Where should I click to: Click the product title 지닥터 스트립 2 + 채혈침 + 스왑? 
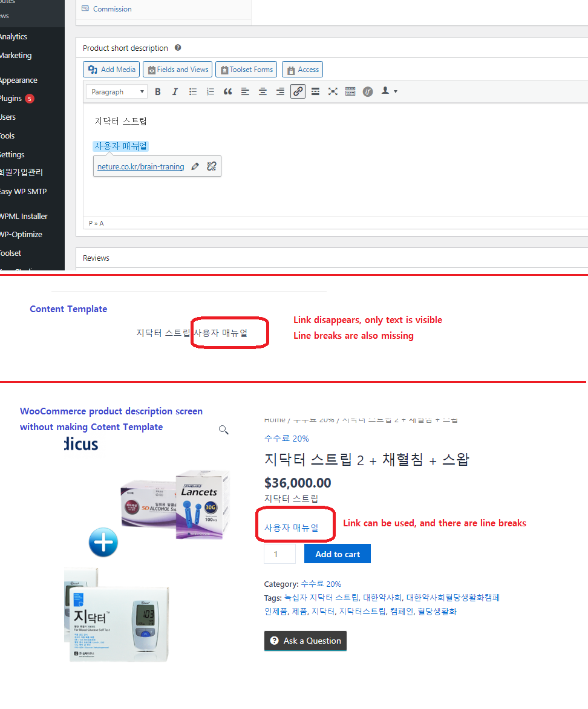pos(367,460)
